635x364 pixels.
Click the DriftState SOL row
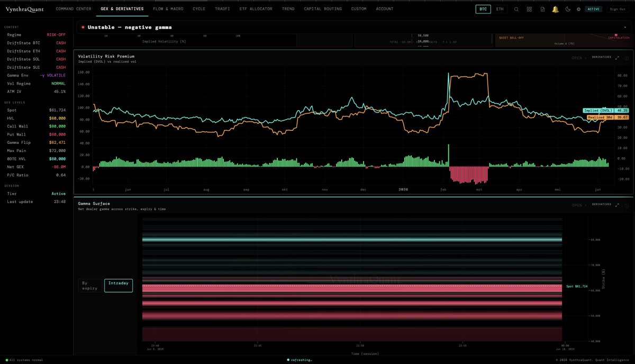pyautogui.click(x=37, y=59)
